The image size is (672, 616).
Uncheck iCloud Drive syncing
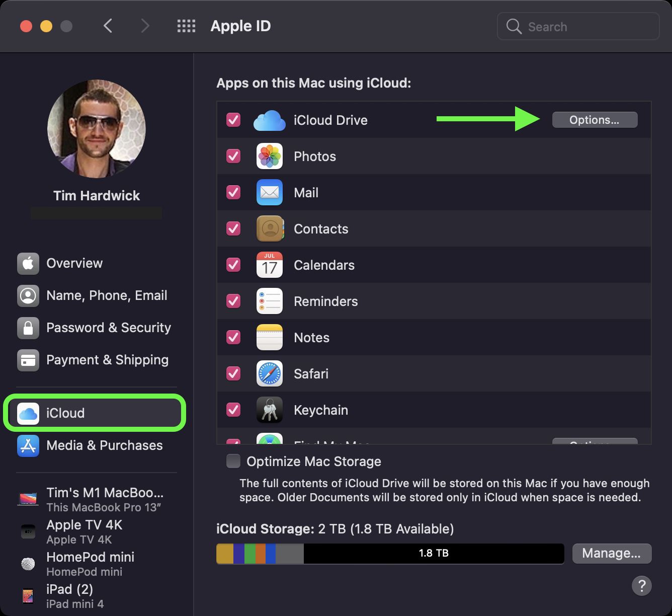233,120
